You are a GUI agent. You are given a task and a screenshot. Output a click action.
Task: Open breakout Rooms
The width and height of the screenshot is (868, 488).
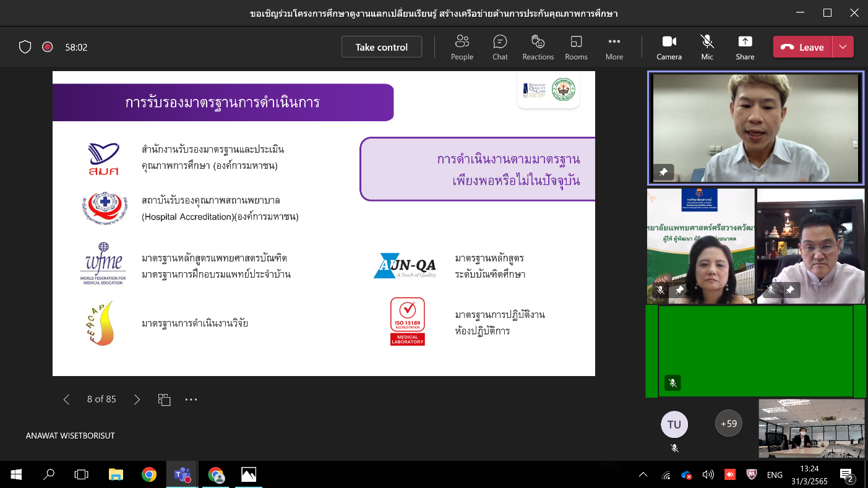click(x=576, y=48)
